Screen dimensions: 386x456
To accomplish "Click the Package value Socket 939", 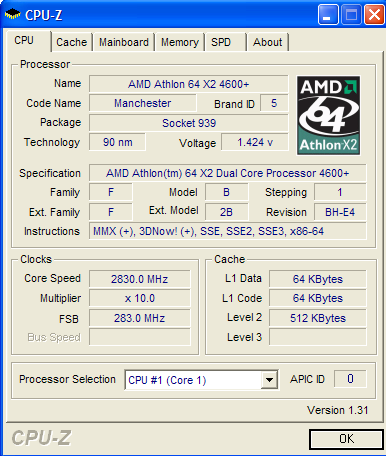I will pyautogui.click(x=189, y=123).
